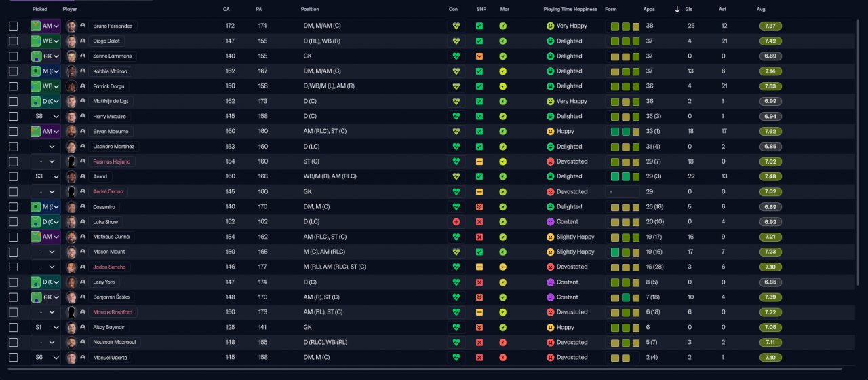Click the yellow SHP dash icon for Rasmus Højlund
Image resolution: width=868 pixels, height=380 pixels.
pyautogui.click(x=479, y=161)
